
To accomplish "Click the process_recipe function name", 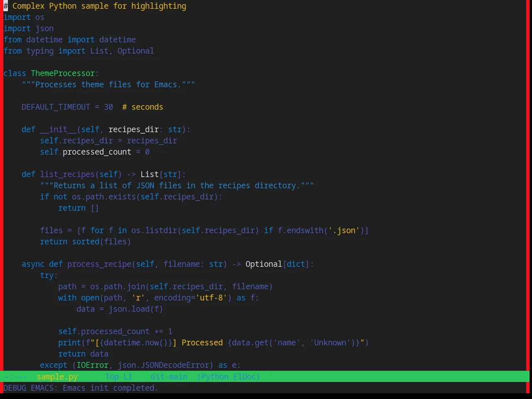I will click(99, 264).
